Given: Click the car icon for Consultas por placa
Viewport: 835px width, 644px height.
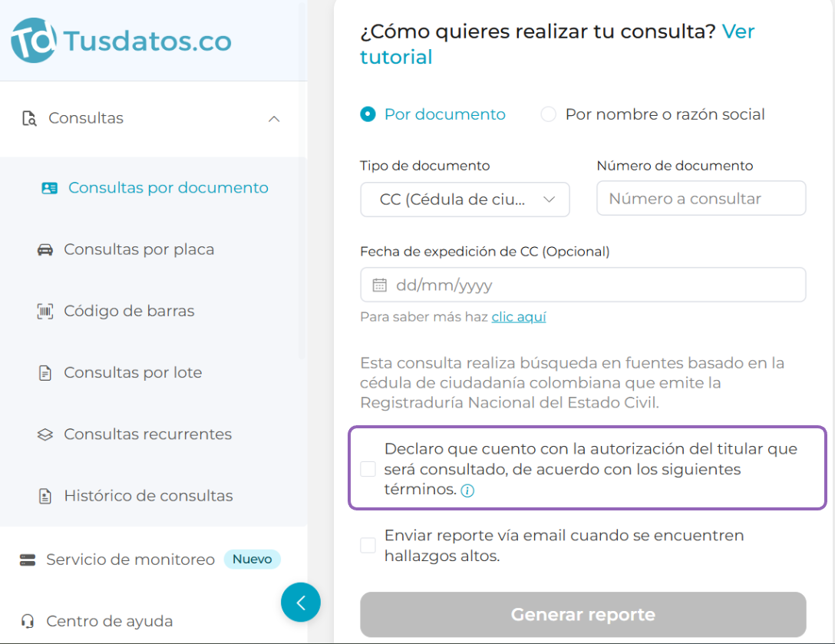Looking at the screenshot, I should pyautogui.click(x=45, y=249).
